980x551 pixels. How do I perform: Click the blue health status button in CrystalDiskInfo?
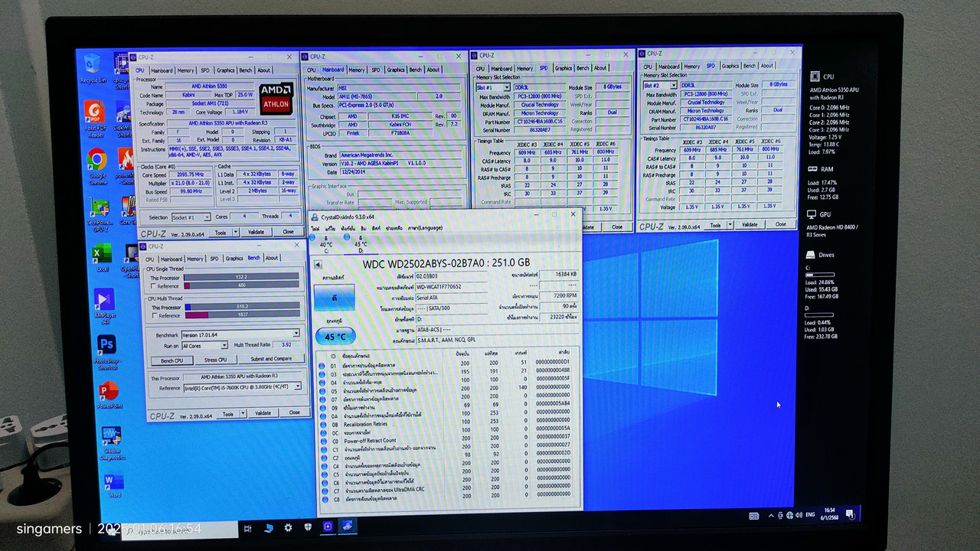[335, 298]
